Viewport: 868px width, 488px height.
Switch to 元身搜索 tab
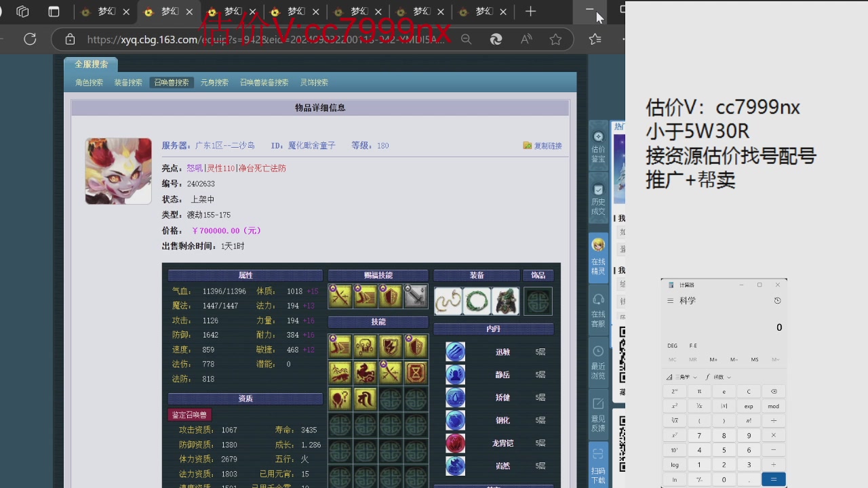(x=214, y=83)
